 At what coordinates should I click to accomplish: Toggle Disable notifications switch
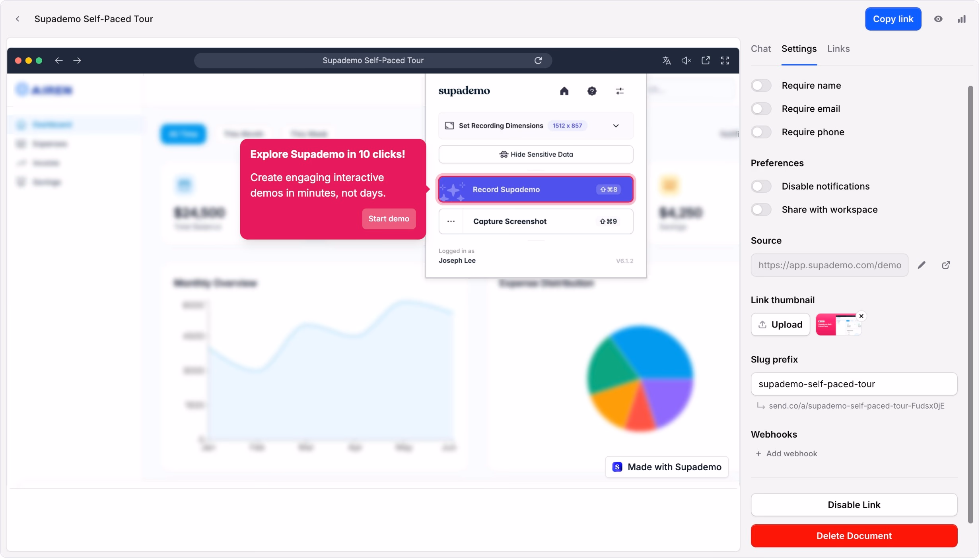(x=761, y=186)
